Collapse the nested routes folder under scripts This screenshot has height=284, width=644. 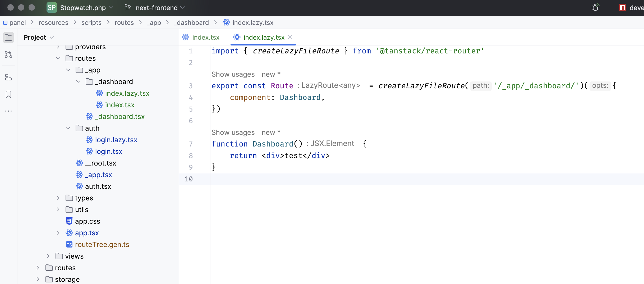[58, 58]
